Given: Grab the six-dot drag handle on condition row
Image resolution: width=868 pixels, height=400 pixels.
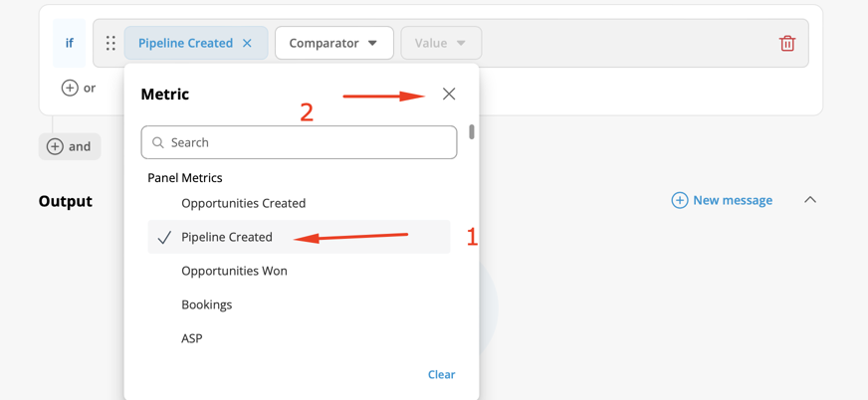Looking at the screenshot, I should (110, 43).
